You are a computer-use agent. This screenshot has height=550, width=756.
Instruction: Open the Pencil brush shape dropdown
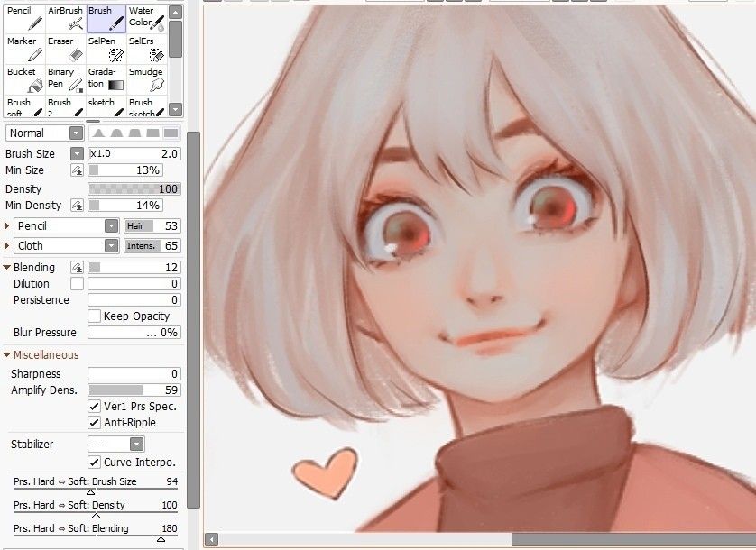point(111,226)
